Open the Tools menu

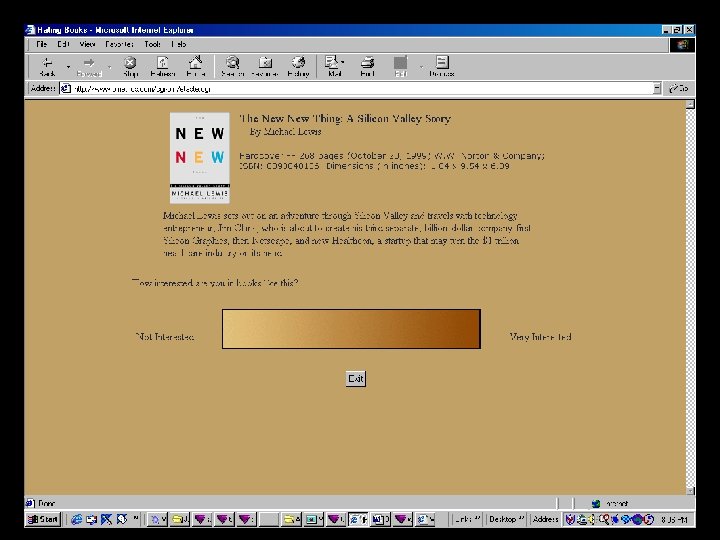pyautogui.click(x=152, y=44)
